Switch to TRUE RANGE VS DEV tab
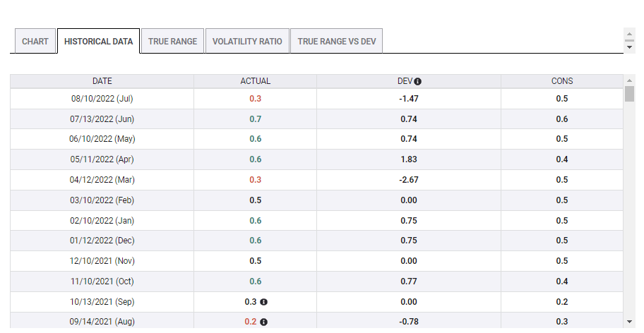Viewport: 644px width, 333px height. click(x=336, y=42)
